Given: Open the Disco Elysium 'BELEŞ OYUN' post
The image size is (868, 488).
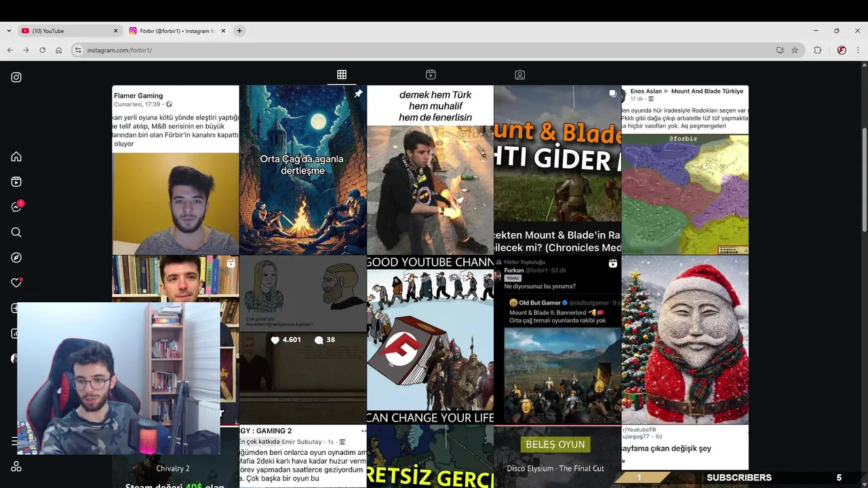Looking at the screenshot, I should 557,456.
